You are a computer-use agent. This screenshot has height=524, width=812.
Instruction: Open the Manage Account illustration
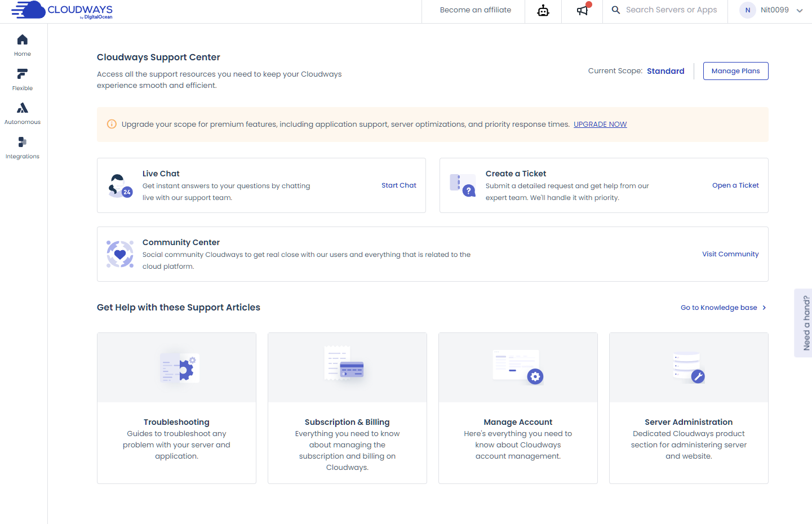(518, 367)
